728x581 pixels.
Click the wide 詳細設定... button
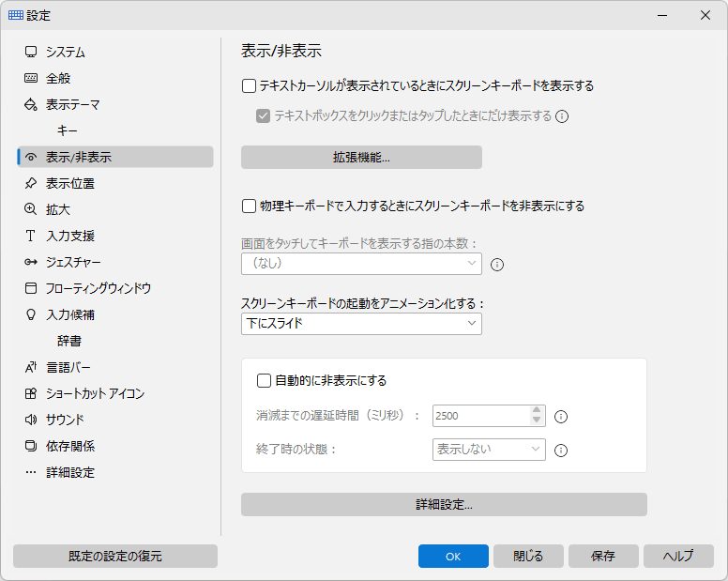click(444, 504)
